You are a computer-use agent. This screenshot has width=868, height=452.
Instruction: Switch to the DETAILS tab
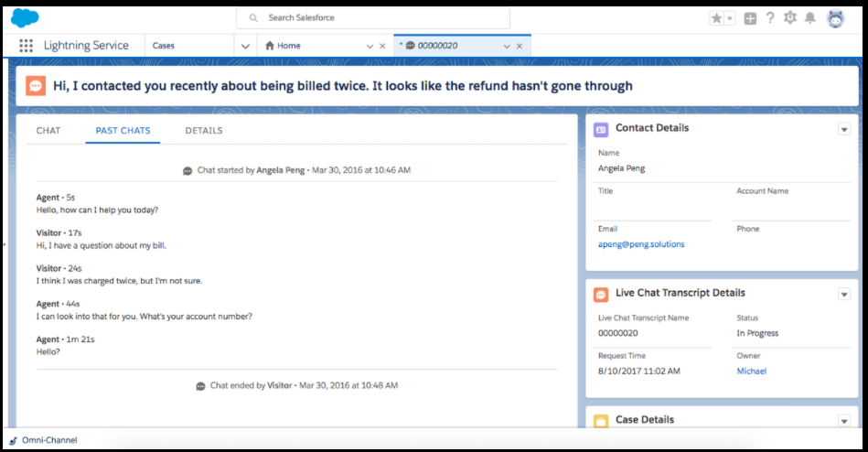[x=204, y=131]
